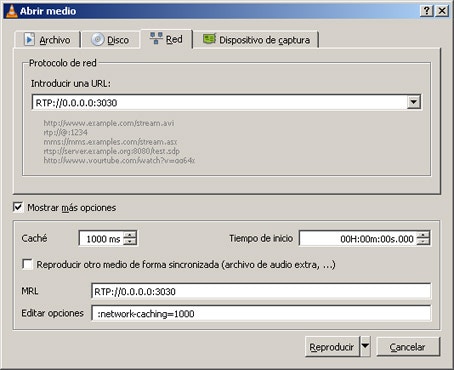
Task: Click the Caché label
Action: coord(34,238)
